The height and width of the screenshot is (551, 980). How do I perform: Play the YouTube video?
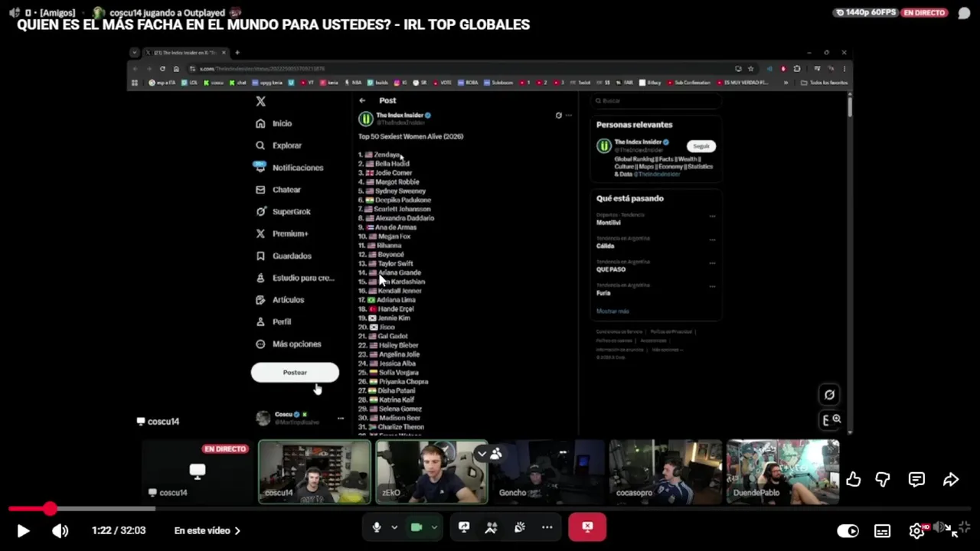[x=23, y=530]
